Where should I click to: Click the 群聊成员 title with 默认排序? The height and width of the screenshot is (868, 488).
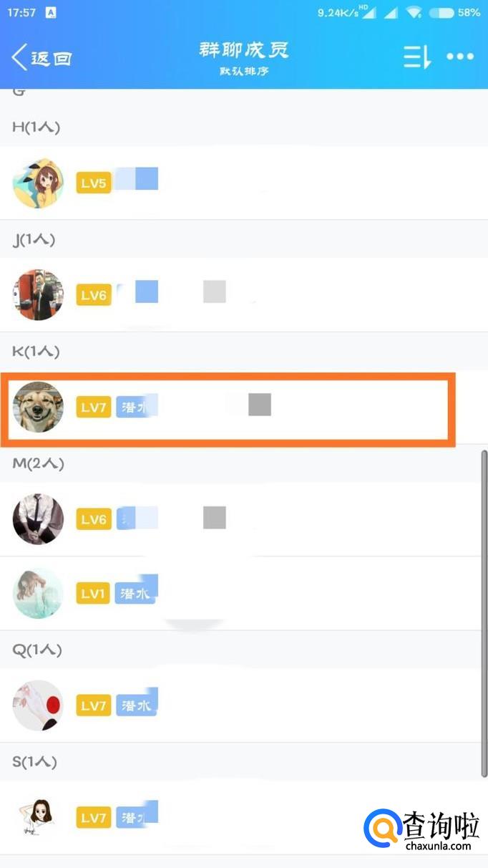point(244,58)
